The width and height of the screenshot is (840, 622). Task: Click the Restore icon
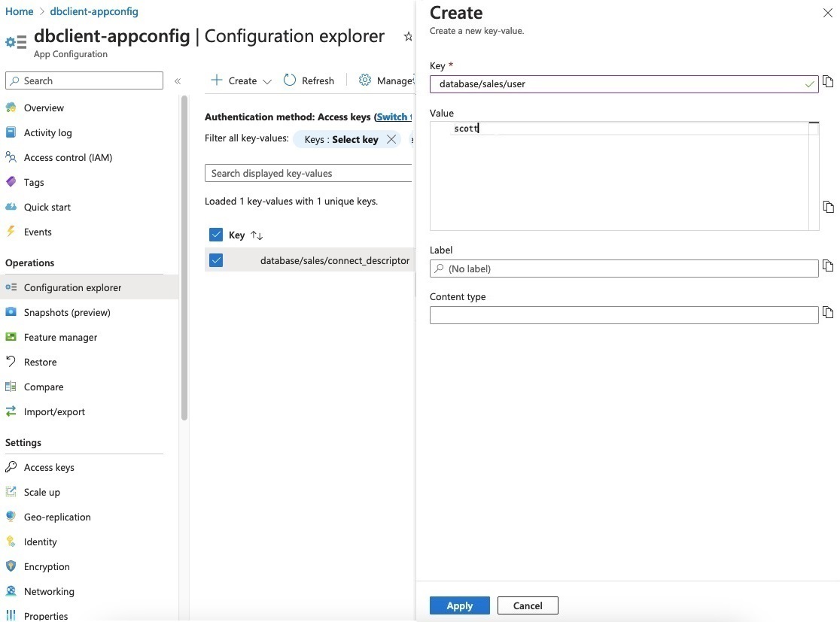point(11,361)
